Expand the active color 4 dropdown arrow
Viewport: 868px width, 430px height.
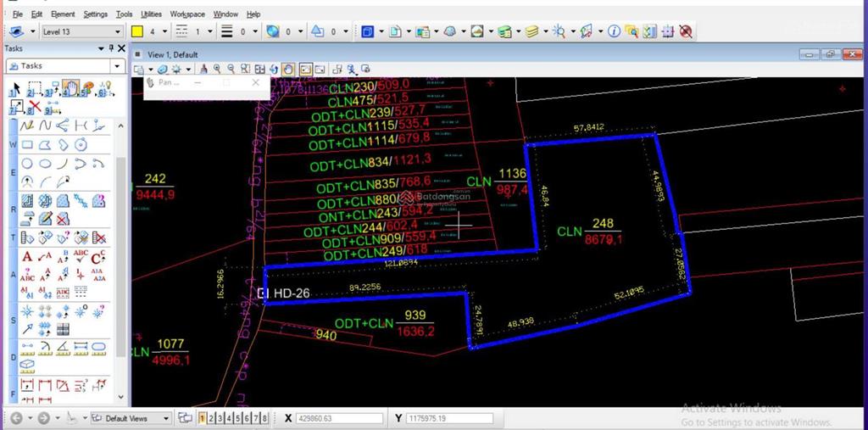[x=165, y=31]
